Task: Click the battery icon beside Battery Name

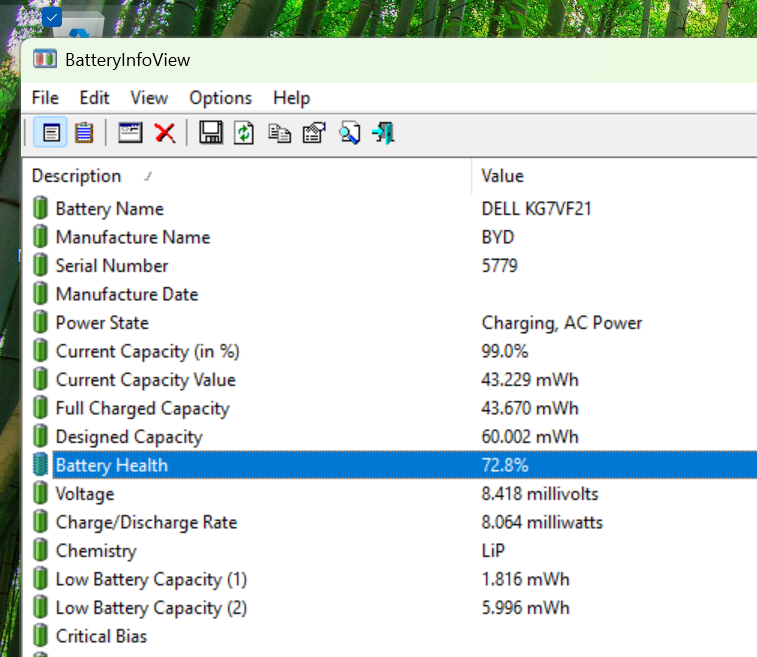Action: click(41, 208)
